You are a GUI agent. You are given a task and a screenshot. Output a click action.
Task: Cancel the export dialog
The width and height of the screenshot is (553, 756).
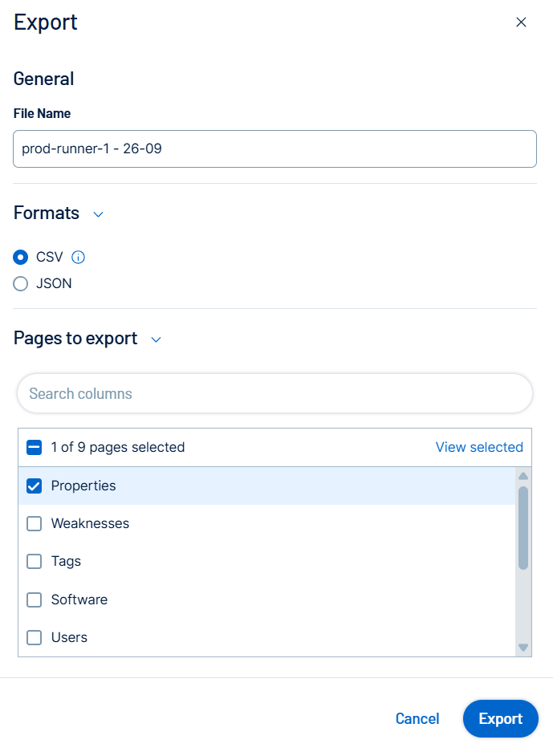417,719
